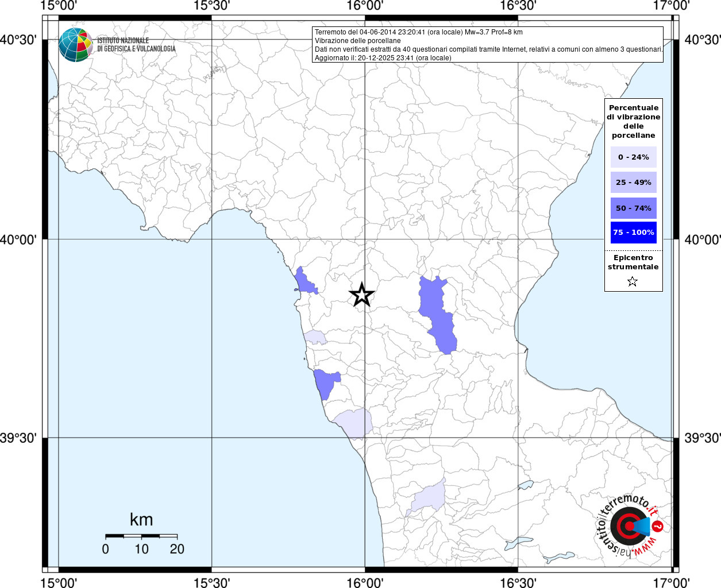Select the 50 - 74% legend swatch

634,208
